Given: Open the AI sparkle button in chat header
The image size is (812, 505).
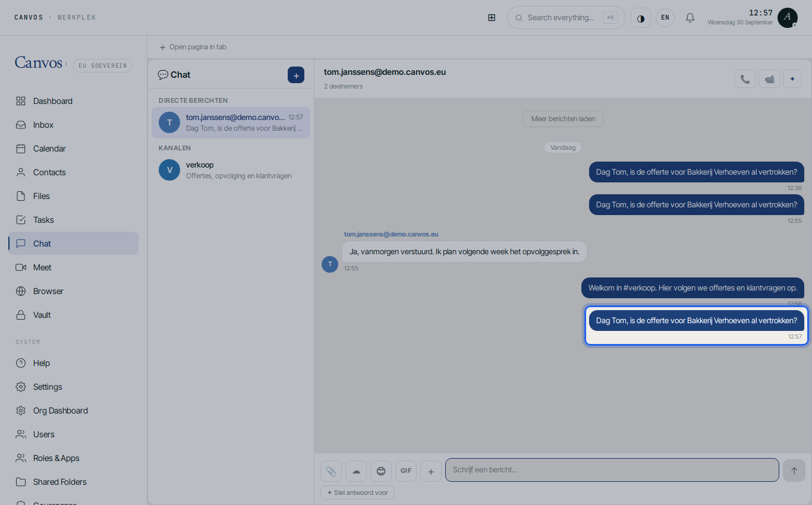Looking at the screenshot, I should tap(792, 79).
